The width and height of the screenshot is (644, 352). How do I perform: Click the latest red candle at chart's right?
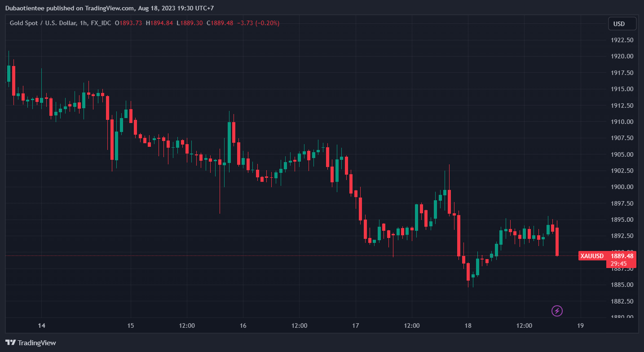coord(557,242)
